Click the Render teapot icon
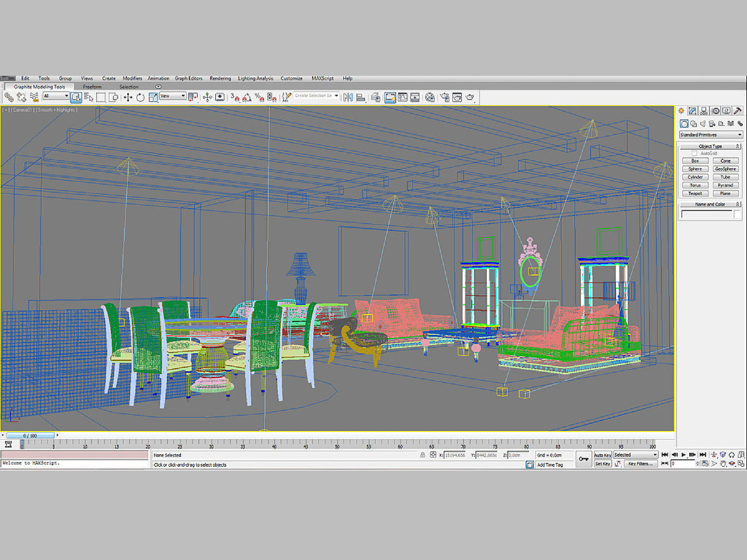 [470, 98]
